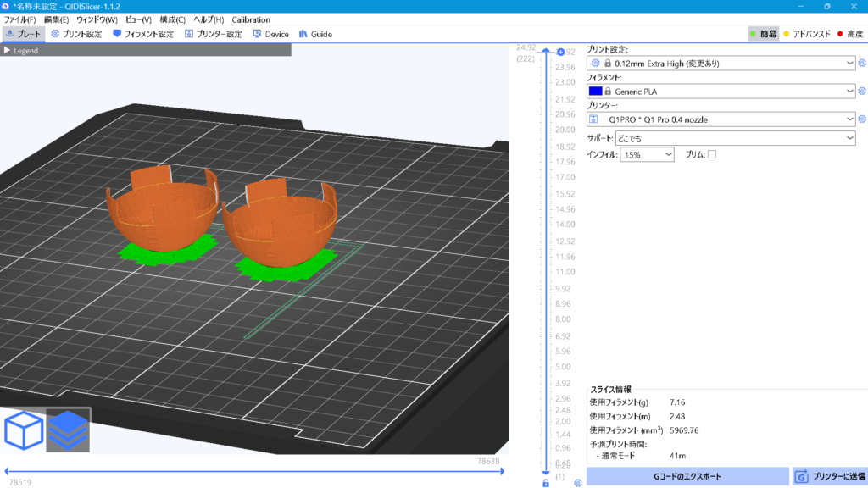Click the blue filament color swatch
This screenshot has height=488, width=868.
(595, 91)
